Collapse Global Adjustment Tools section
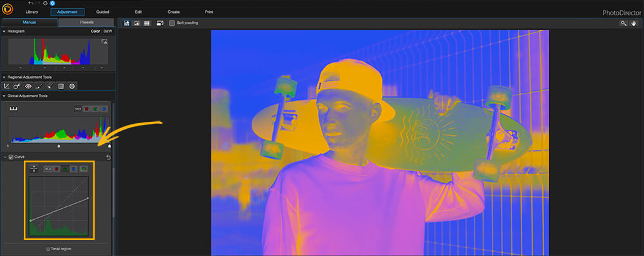Image resolution: width=644 pixels, height=256 pixels. point(4,96)
